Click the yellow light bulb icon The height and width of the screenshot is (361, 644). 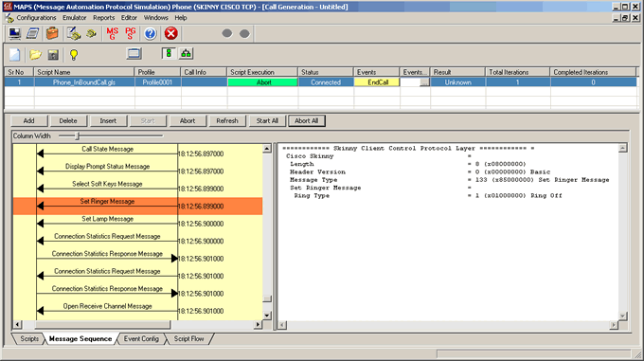point(74,55)
